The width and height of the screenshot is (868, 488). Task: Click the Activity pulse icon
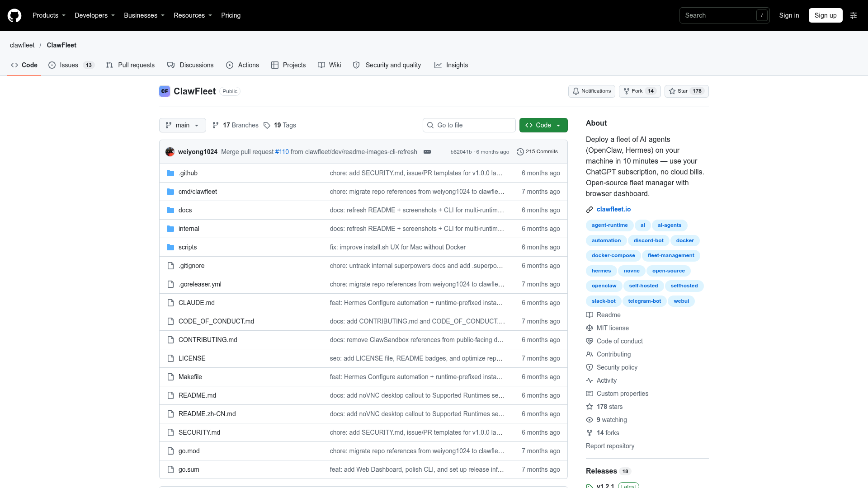[x=590, y=380]
